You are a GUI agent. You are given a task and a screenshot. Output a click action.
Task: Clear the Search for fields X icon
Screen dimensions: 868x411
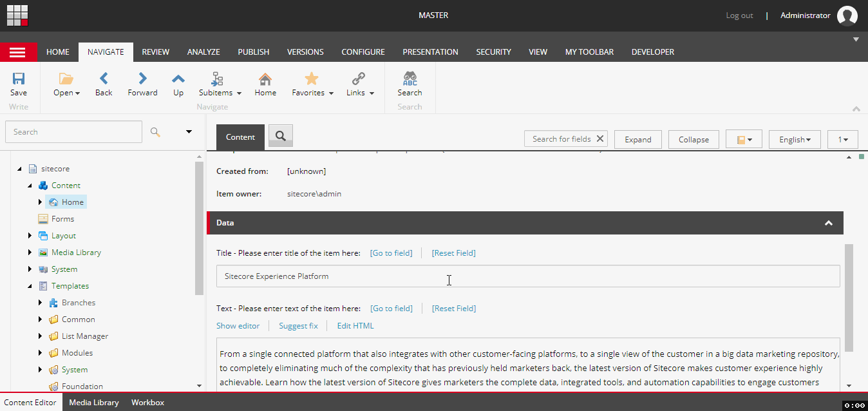[600, 139]
